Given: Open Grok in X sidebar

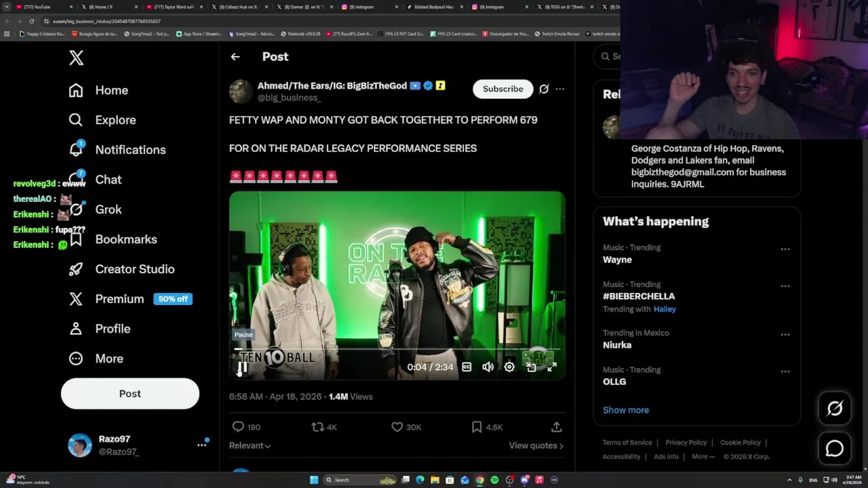Looking at the screenshot, I should pos(96,209).
